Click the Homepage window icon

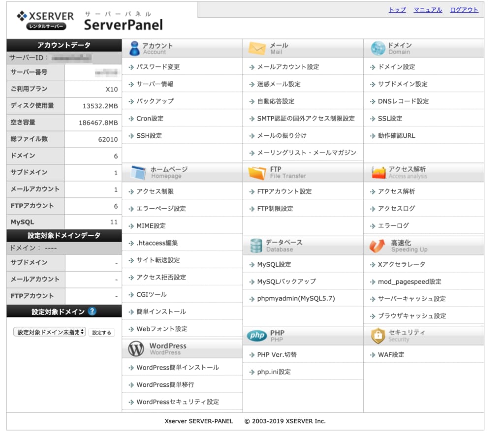click(x=138, y=172)
